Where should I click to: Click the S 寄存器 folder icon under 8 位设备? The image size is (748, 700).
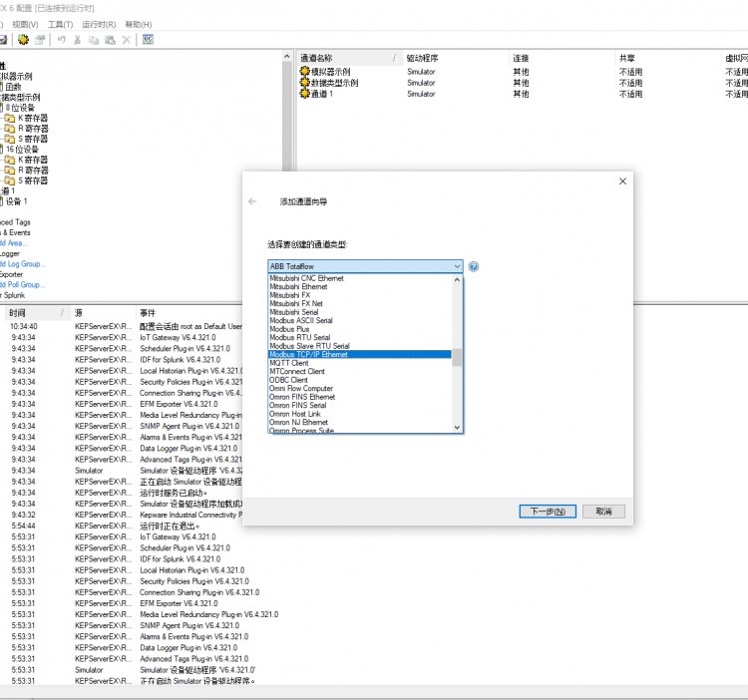pyautogui.click(x=10, y=139)
